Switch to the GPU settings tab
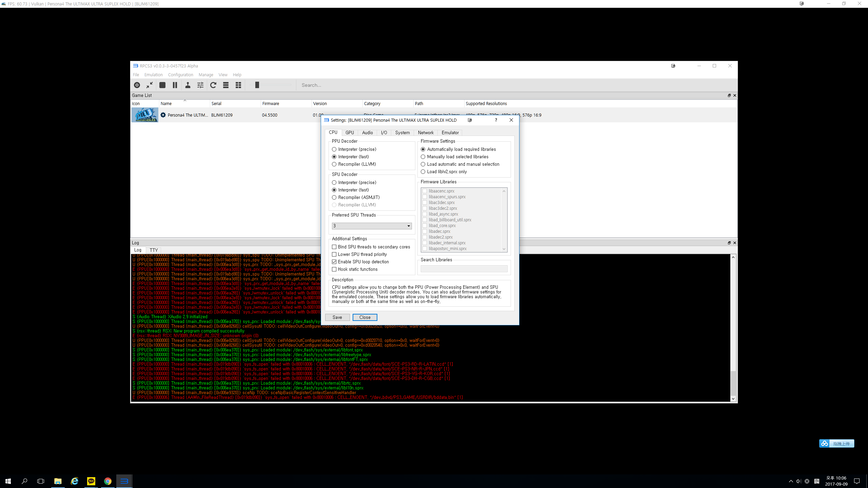Viewport: 868px width, 488px height. 350,133
